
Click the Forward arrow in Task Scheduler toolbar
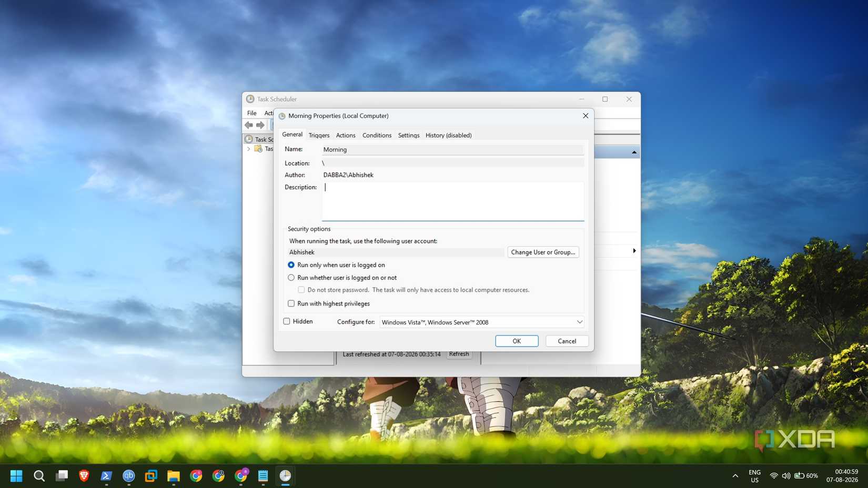click(260, 125)
